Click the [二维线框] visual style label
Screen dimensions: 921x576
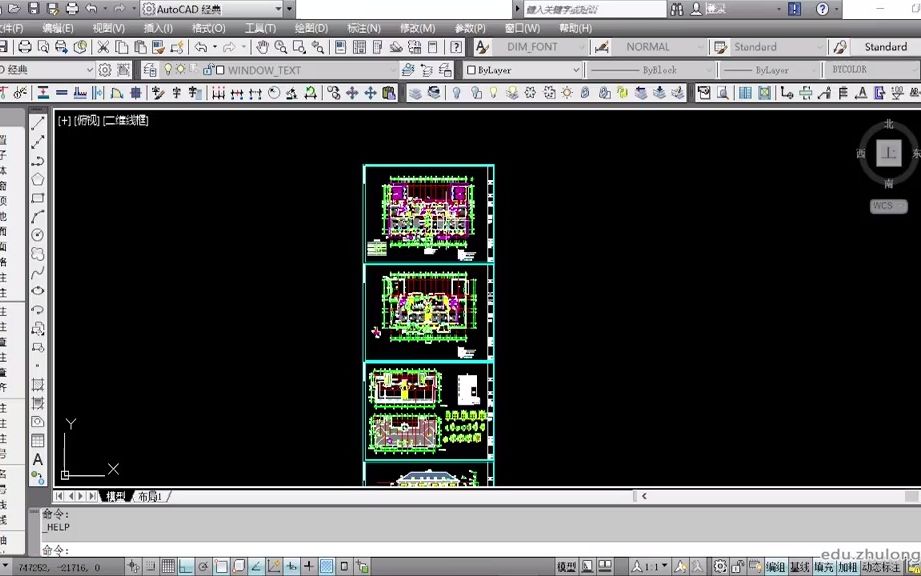[126, 120]
